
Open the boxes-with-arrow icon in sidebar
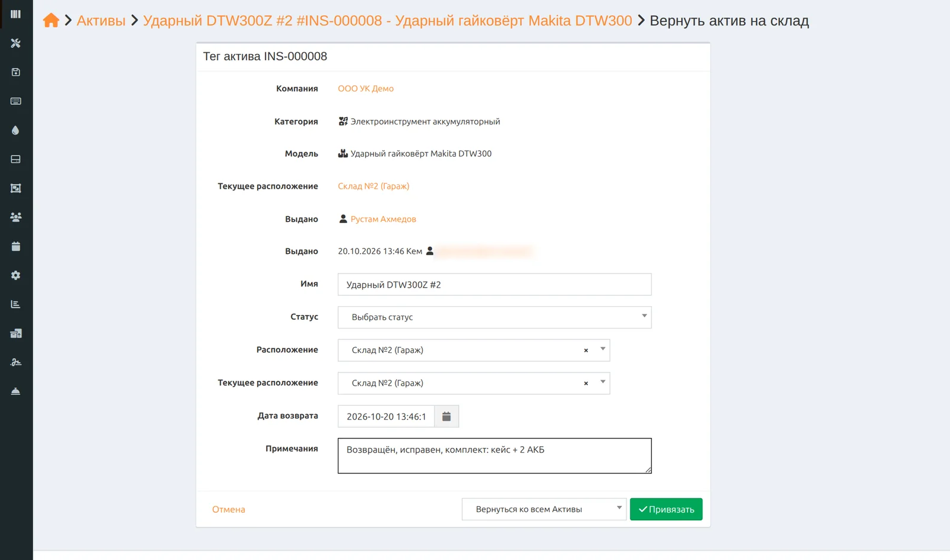coord(16,333)
